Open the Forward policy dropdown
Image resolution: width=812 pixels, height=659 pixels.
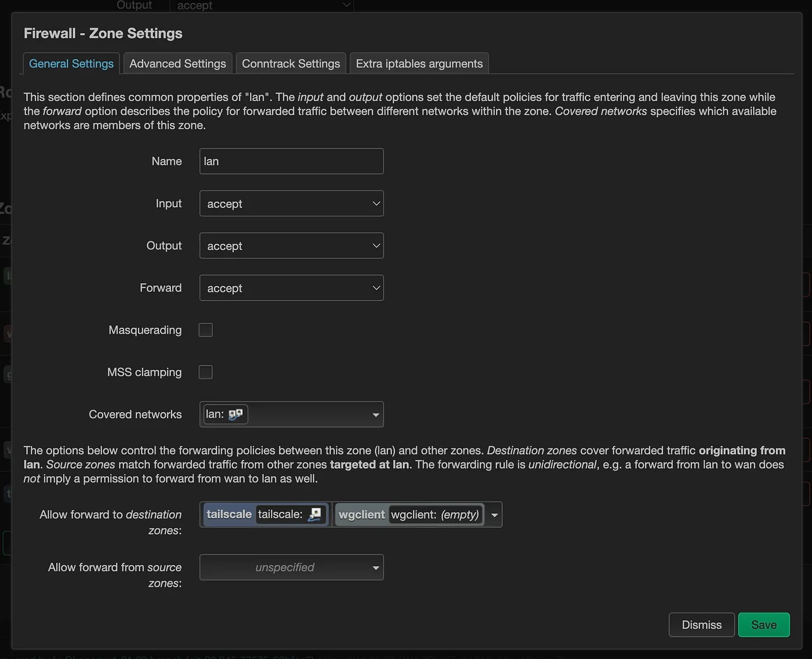coord(291,288)
